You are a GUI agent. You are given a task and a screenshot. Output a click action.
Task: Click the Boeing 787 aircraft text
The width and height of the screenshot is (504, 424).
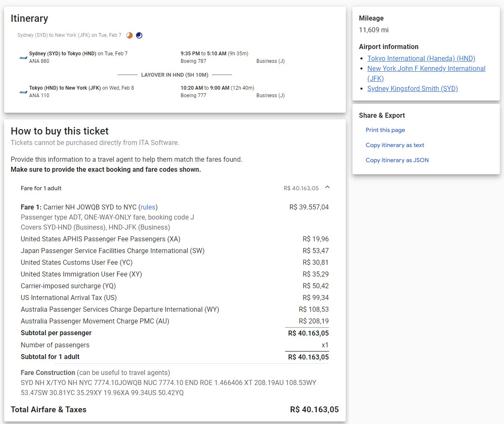tap(193, 61)
